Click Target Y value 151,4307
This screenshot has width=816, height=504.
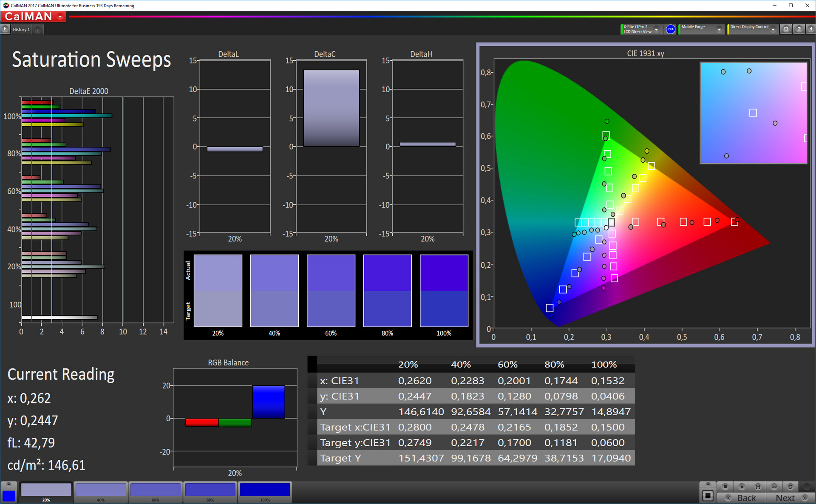pyautogui.click(x=421, y=458)
